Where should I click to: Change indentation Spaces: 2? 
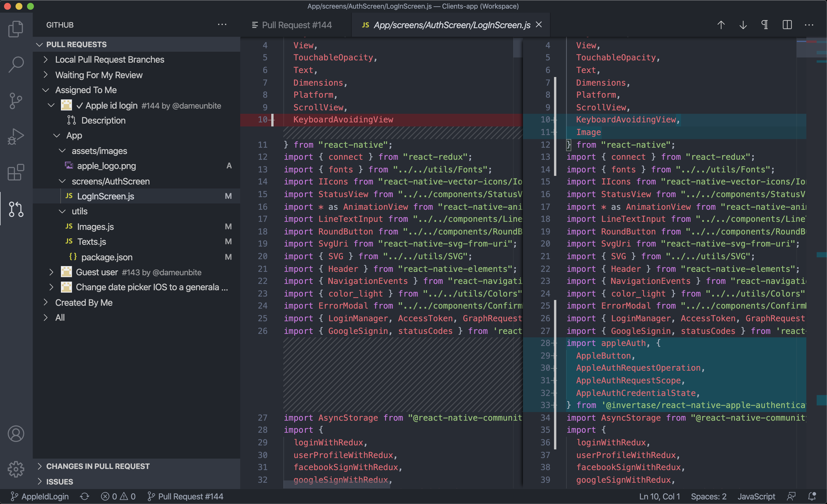pyautogui.click(x=708, y=496)
